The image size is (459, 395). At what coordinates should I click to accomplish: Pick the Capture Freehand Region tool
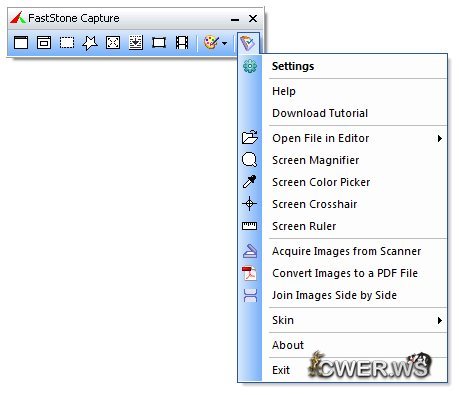[90, 43]
